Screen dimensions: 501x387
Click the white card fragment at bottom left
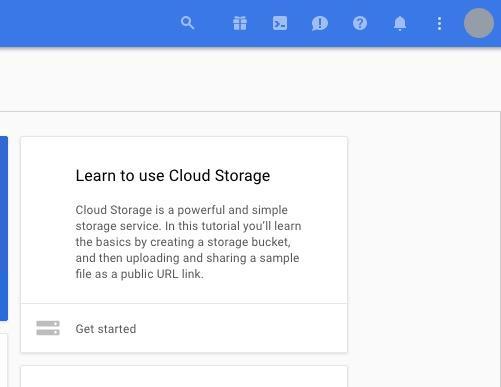point(3,361)
